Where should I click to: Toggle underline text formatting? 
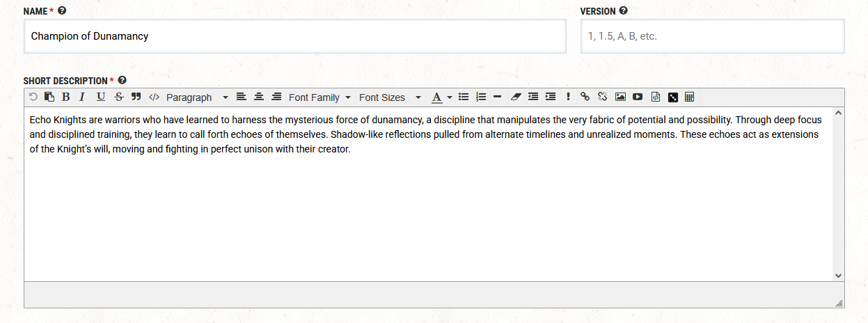coord(101,97)
